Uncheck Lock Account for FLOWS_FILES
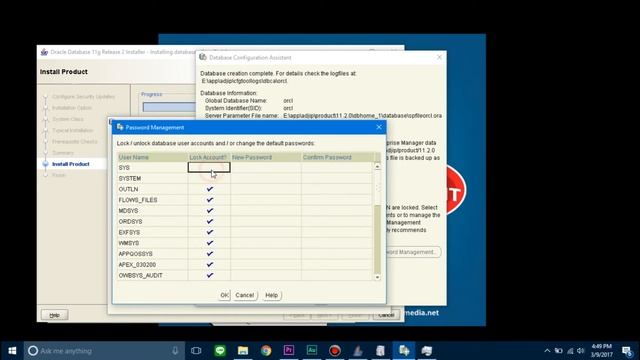The width and height of the screenshot is (640, 360). 210,200
